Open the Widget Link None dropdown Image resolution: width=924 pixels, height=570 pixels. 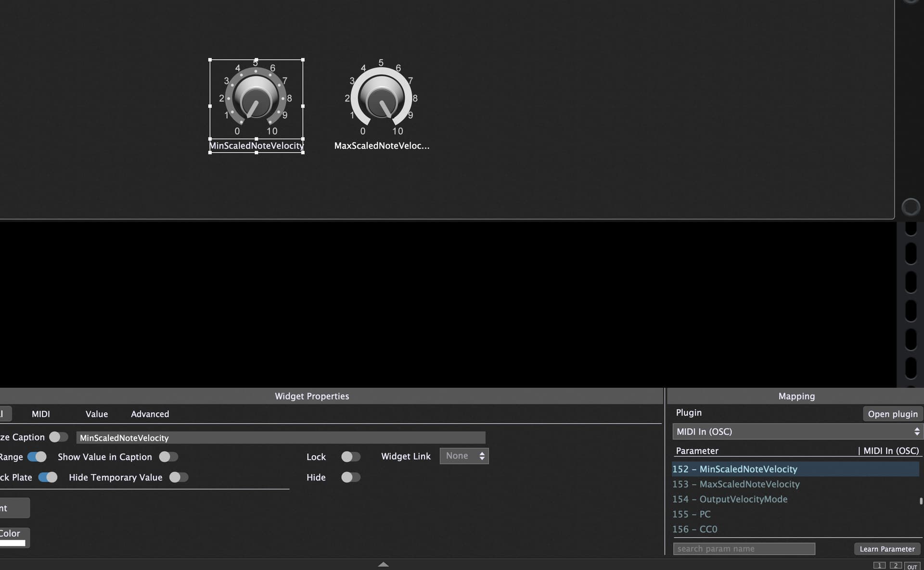coord(464,456)
